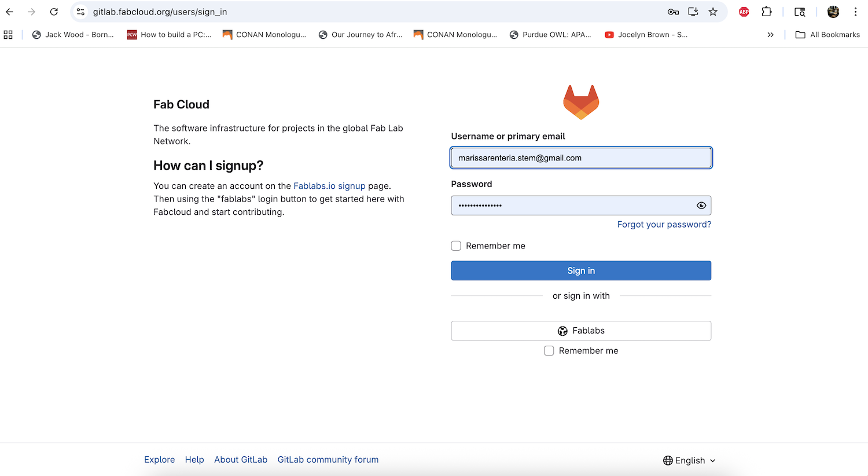Open the Extensions puzzle icon
The height and width of the screenshot is (476, 868).
767,12
